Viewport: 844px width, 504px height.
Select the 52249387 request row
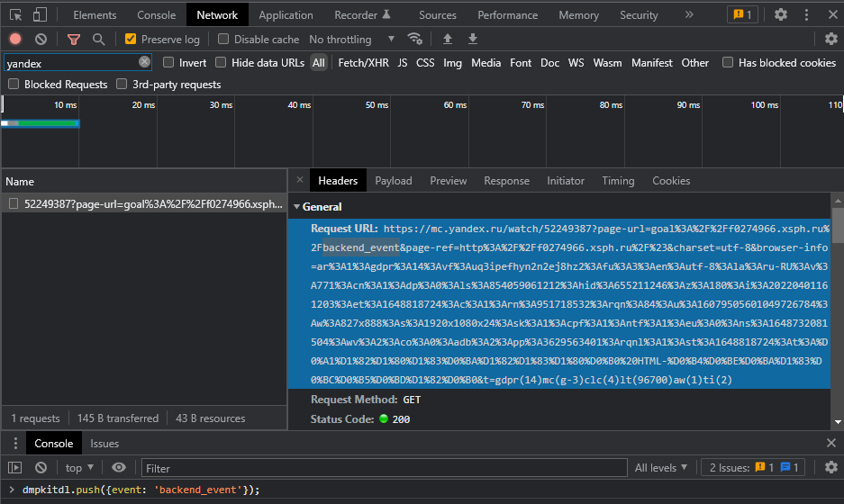pyautogui.click(x=144, y=204)
